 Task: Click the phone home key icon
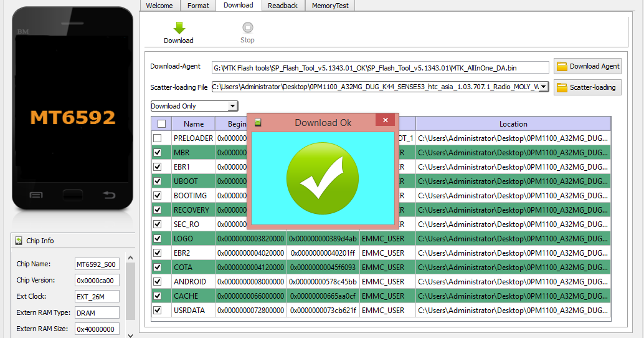(72, 195)
